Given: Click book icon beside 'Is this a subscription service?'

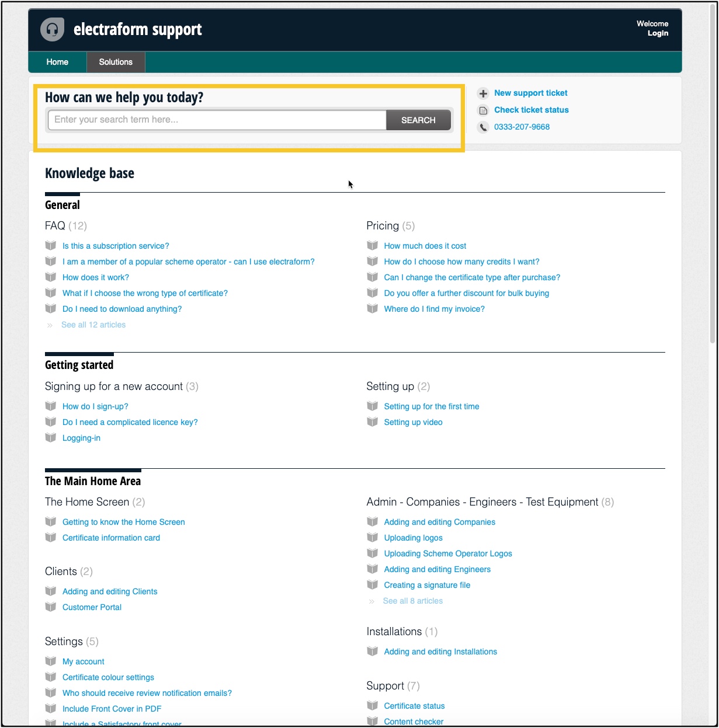Looking at the screenshot, I should [x=51, y=245].
